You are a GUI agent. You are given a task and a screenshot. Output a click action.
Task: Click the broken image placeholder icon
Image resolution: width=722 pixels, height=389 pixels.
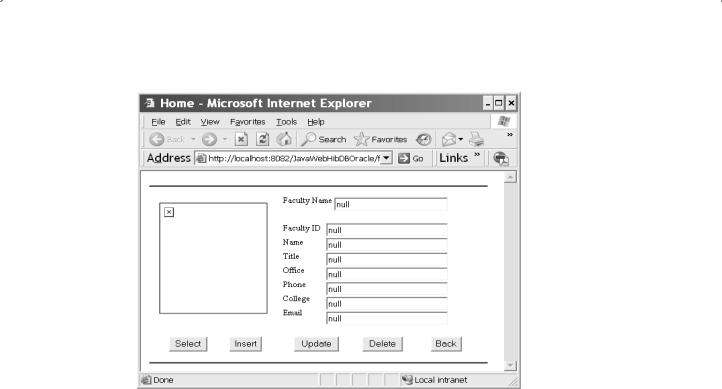coord(169,212)
